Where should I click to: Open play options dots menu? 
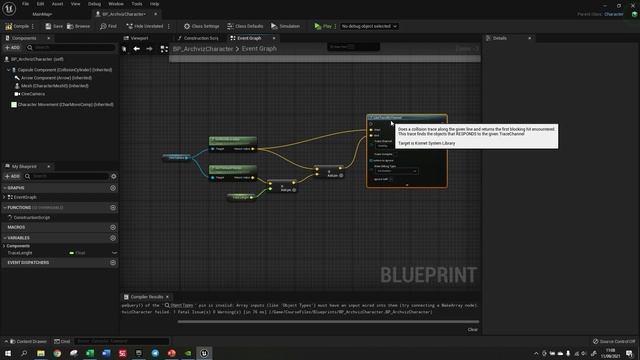coord(336,26)
